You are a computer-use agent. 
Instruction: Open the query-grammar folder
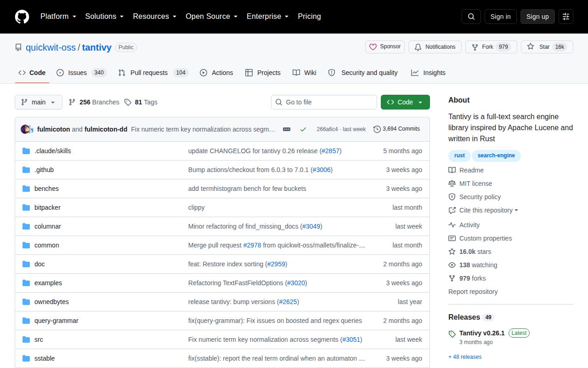click(57, 321)
